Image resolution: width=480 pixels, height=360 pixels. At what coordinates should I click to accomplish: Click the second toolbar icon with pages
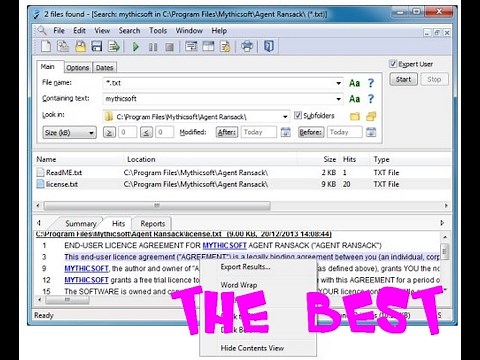pyautogui.click(x=63, y=46)
